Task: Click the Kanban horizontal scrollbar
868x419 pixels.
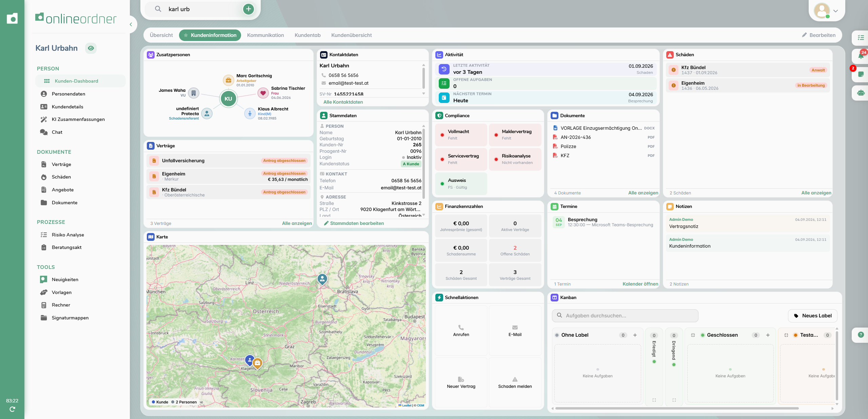Action: click(x=677, y=408)
